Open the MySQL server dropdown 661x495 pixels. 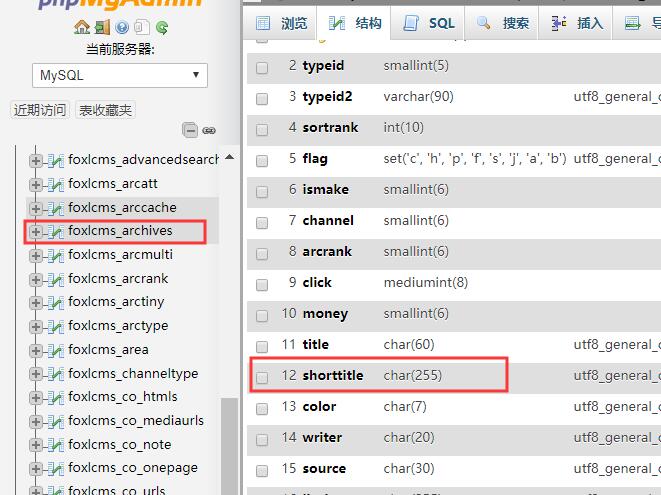coord(119,75)
